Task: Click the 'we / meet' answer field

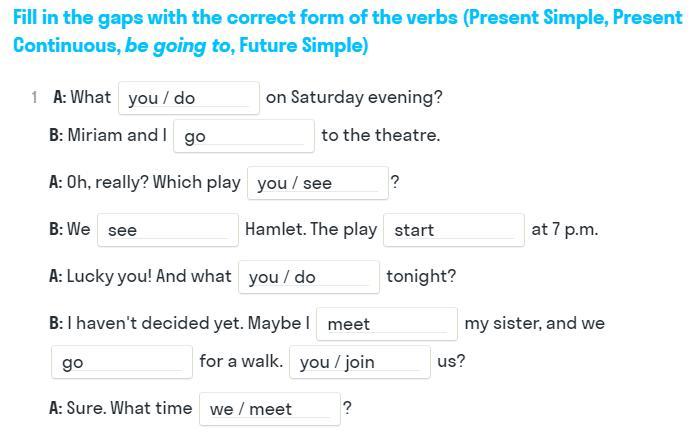Action: pos(269,409)
